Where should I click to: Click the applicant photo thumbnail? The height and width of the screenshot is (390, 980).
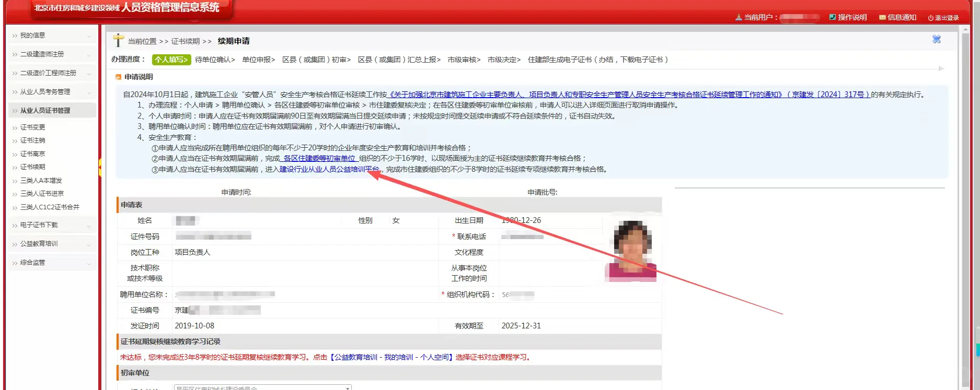pos(630,250)
